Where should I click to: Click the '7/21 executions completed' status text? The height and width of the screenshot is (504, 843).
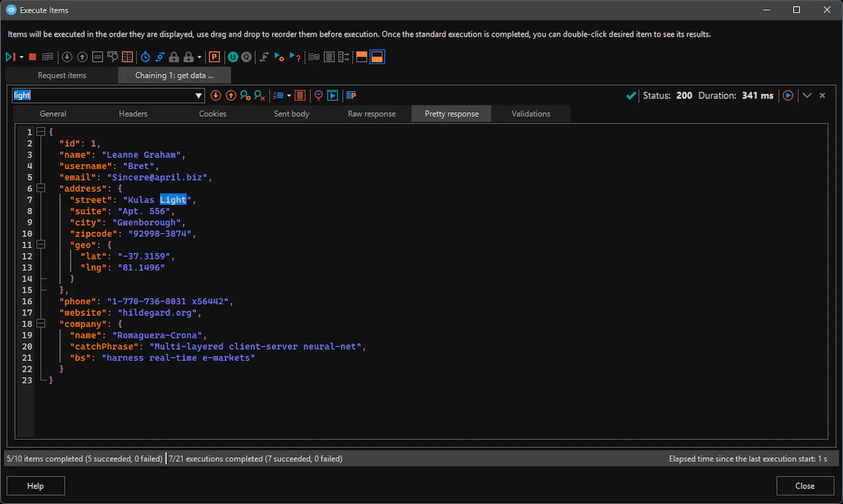(256, 459)
